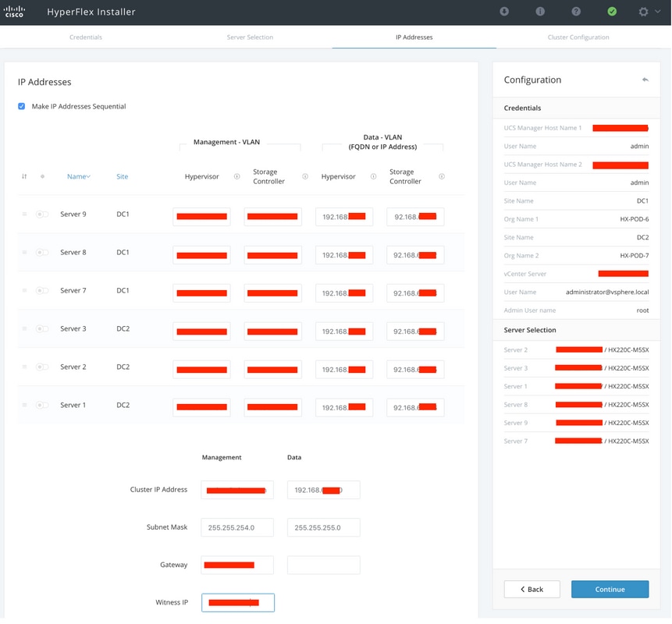Click the Server Selection section header
This screenshot has height=624, width=672.
pyautogui.click(x=530, y=330)
